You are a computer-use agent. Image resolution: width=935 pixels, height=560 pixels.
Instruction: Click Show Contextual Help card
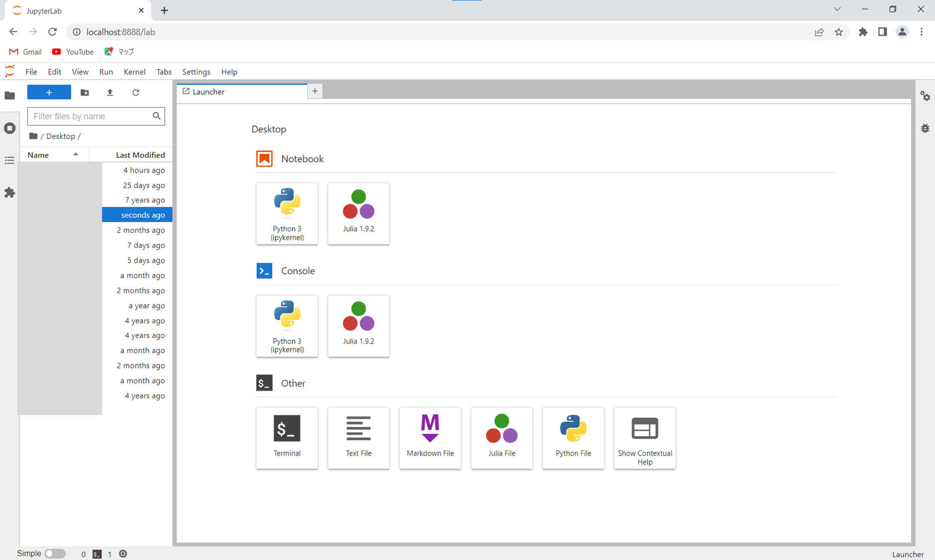tap(645, 438)
